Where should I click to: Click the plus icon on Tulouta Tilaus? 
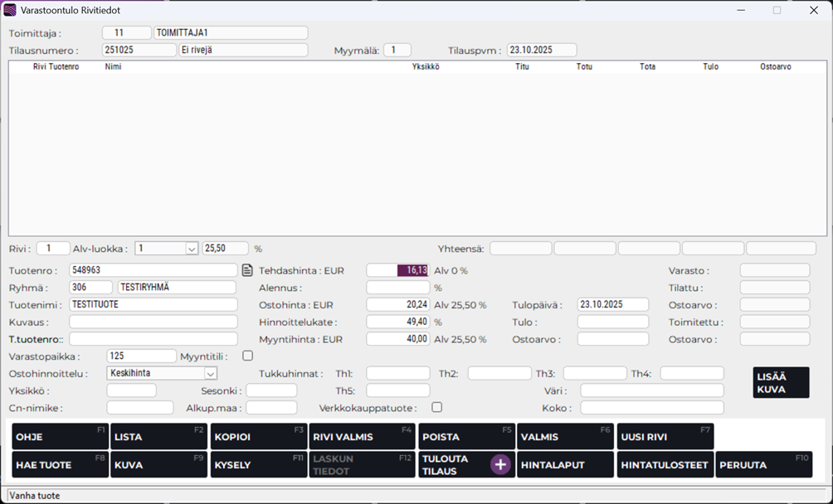tap(500, 465)
